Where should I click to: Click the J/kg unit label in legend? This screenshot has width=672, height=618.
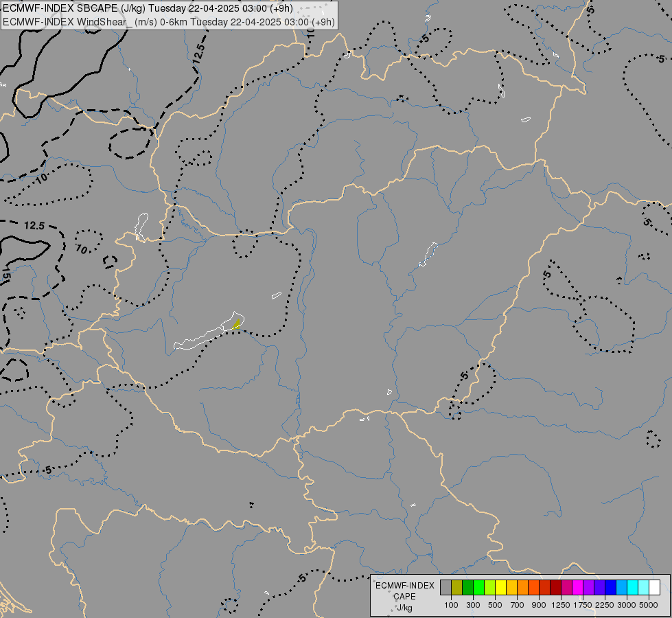click(x=404, y=608)
